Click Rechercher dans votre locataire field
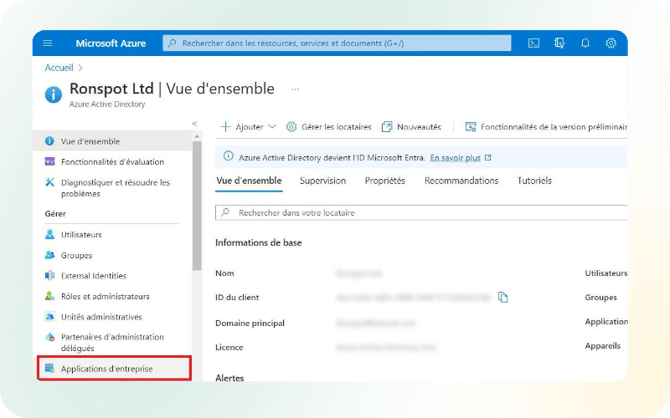Viewport: 670px width, 418px height. [x=421, y=212]
